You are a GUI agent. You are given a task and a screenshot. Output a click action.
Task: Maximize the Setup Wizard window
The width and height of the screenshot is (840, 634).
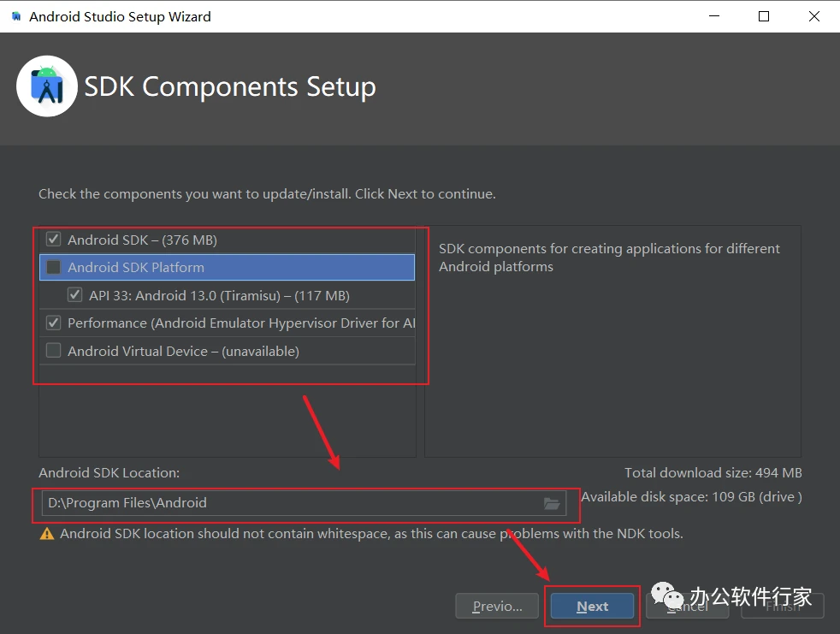(x=764, y=16)
